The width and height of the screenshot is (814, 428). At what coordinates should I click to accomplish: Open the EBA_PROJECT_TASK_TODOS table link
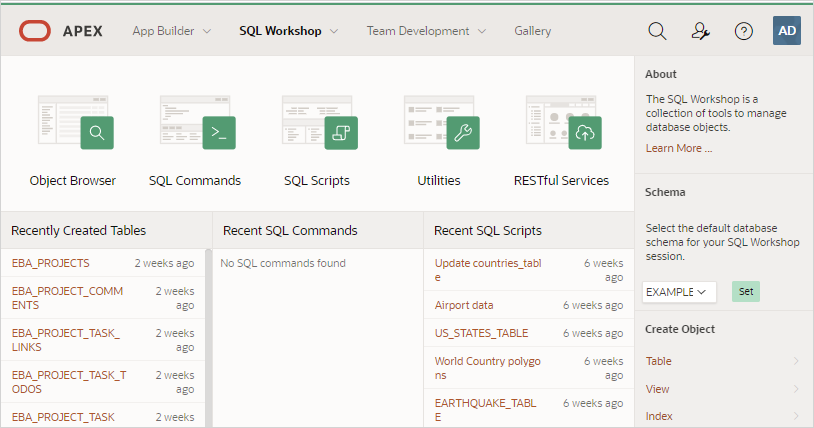tap(69, 382)
